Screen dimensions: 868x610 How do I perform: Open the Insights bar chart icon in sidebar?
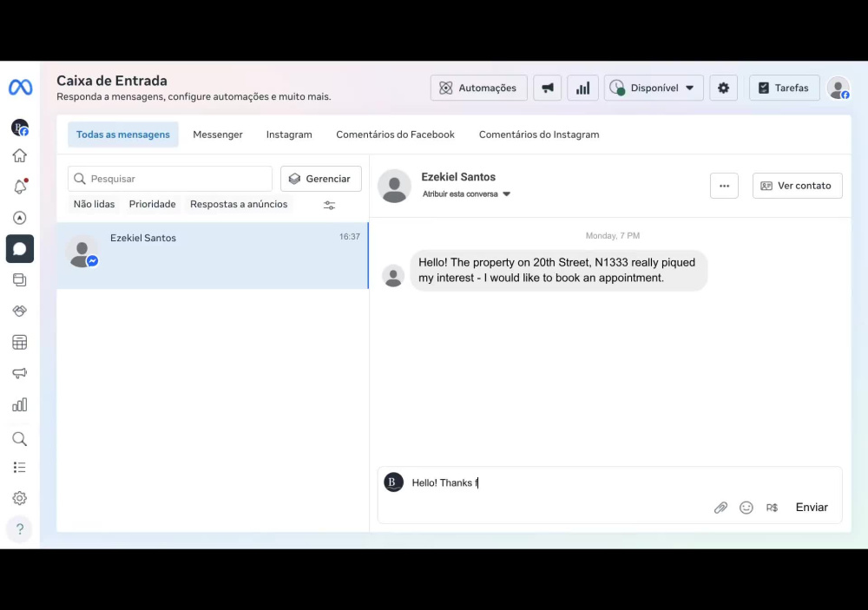20,404
